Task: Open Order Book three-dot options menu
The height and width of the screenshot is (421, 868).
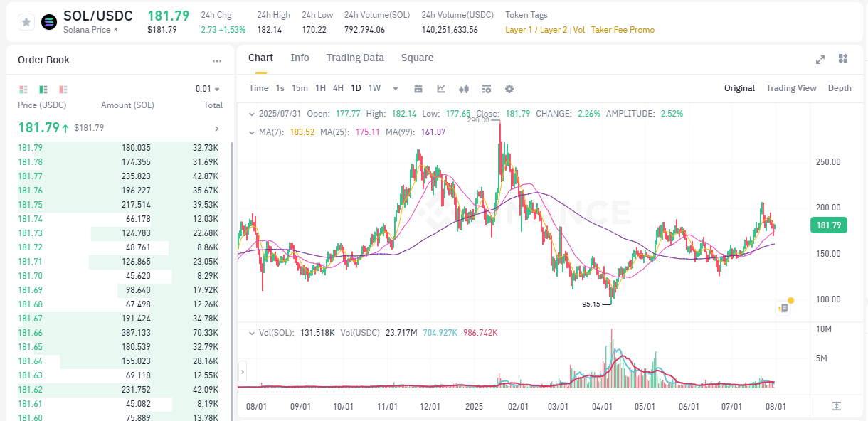Action: point(216,61)
